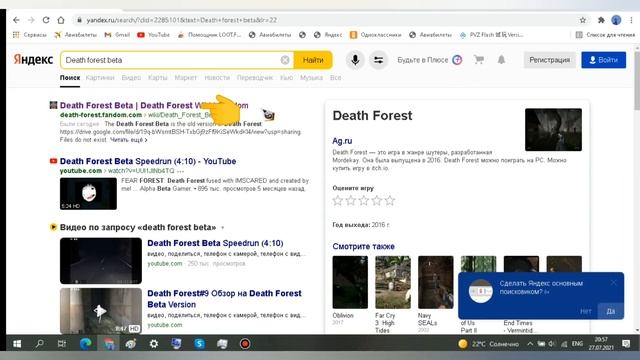Play the speedrun video thumbnail with white face
Image resolution: width=640 pixels, height=360 pixels.
point(88,193)
